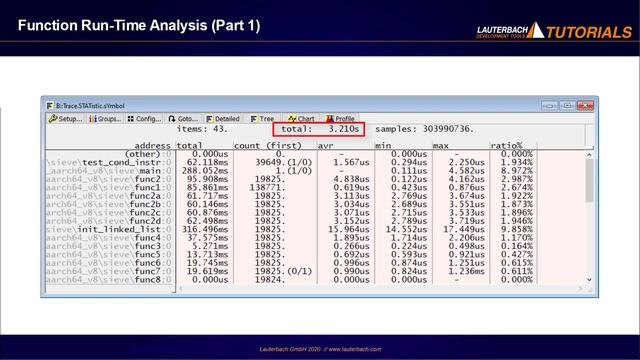
Task: Click the total value 288.052ms
Action: click(205, 171)
